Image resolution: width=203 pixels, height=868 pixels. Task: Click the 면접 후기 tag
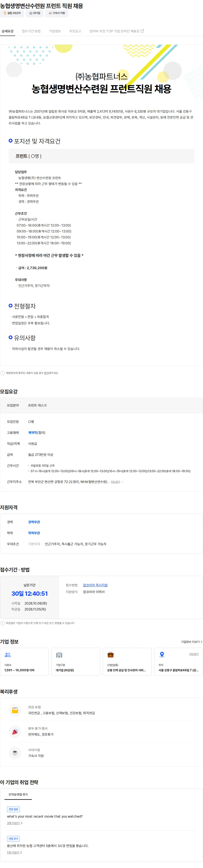tap(14, 838)
